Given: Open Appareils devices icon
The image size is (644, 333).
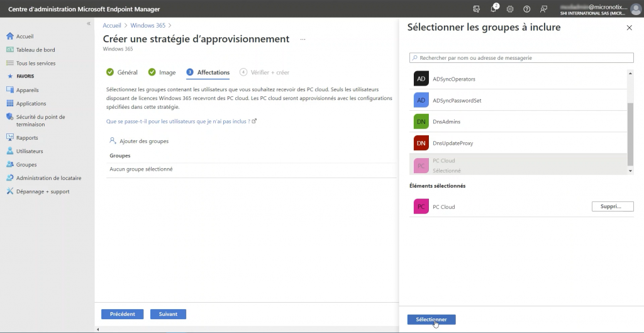Looking at the screenshot, I should tap(10, 90).
